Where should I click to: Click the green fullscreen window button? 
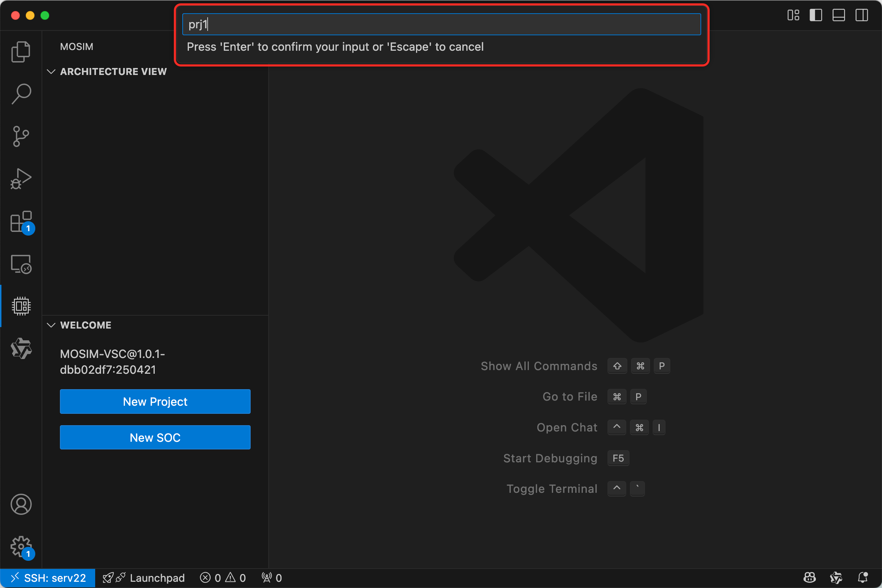(45, 15)
